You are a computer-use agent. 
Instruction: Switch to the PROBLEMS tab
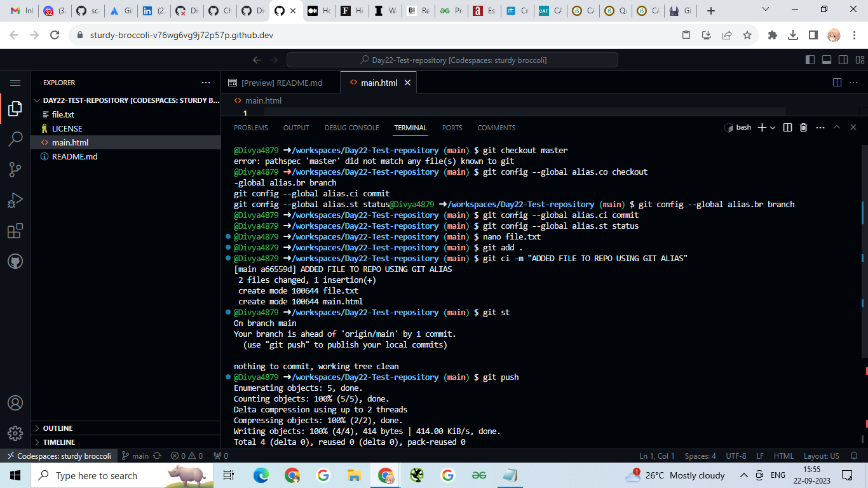point(250,128)
